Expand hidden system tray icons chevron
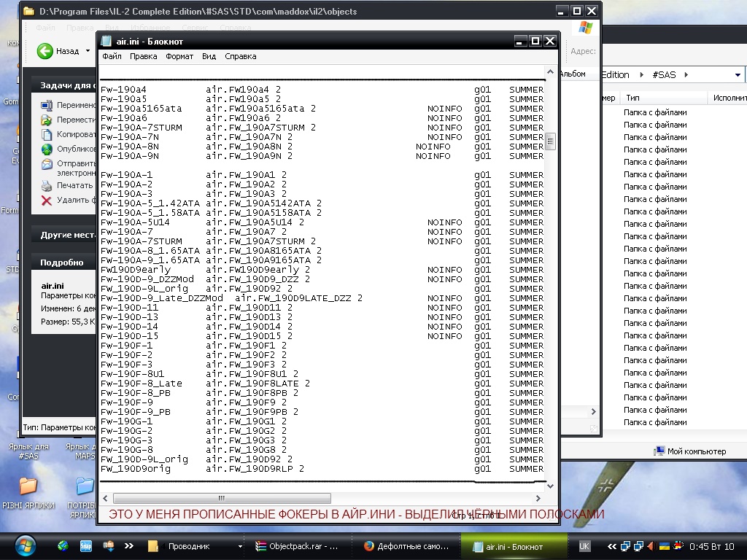 612,546
